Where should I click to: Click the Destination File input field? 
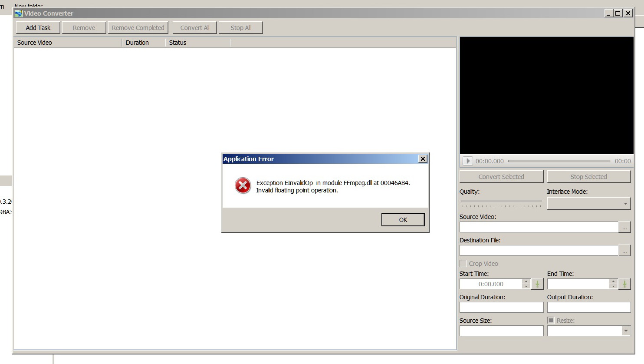click(x=539, y=251)
